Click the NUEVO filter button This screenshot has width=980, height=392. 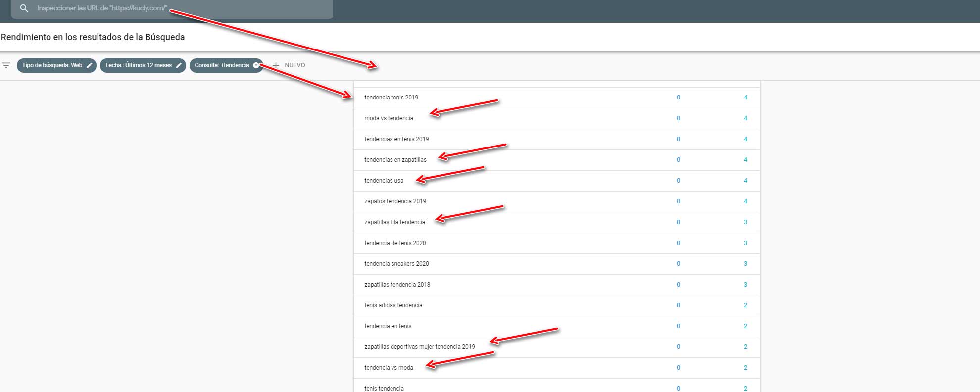(x=294, y=65)
